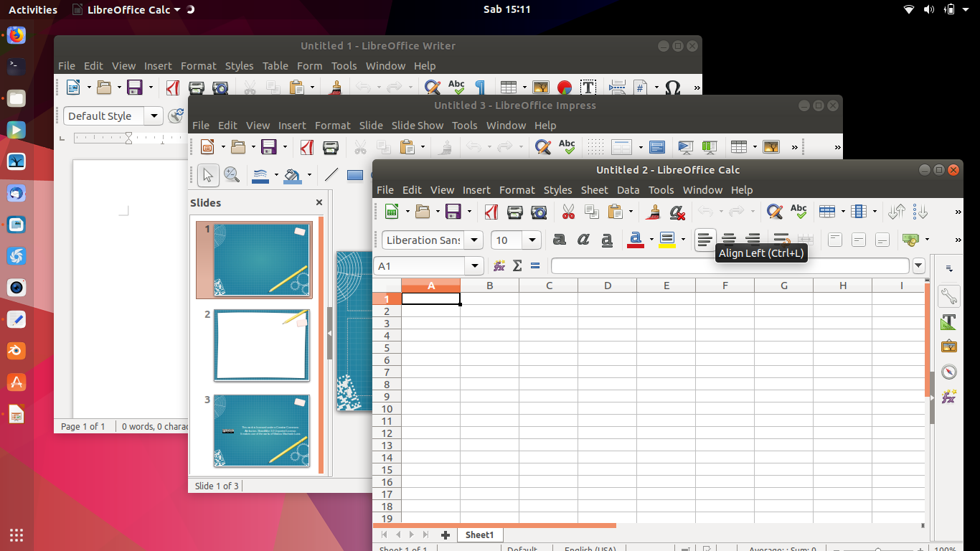Open the Properties wrench in Calc sidebar
The image size is (980, 551).
click(949, 296)
